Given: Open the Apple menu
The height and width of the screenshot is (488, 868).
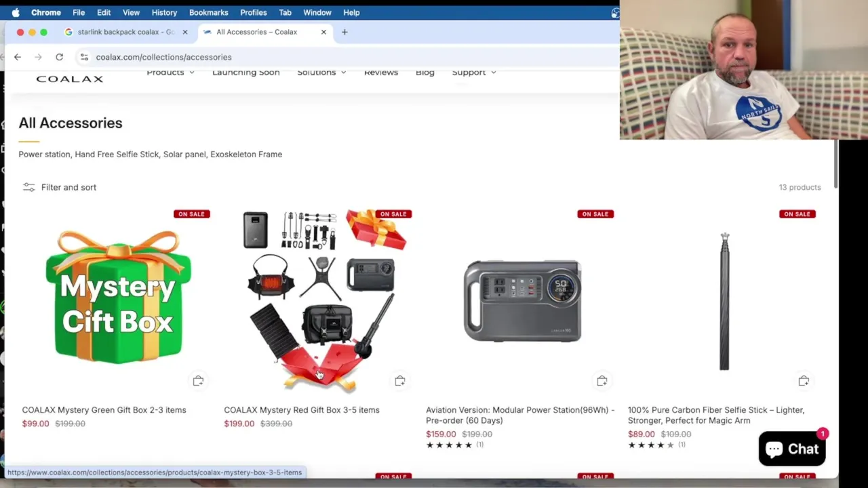Looking at the screenshot, I should coord(16,12).
